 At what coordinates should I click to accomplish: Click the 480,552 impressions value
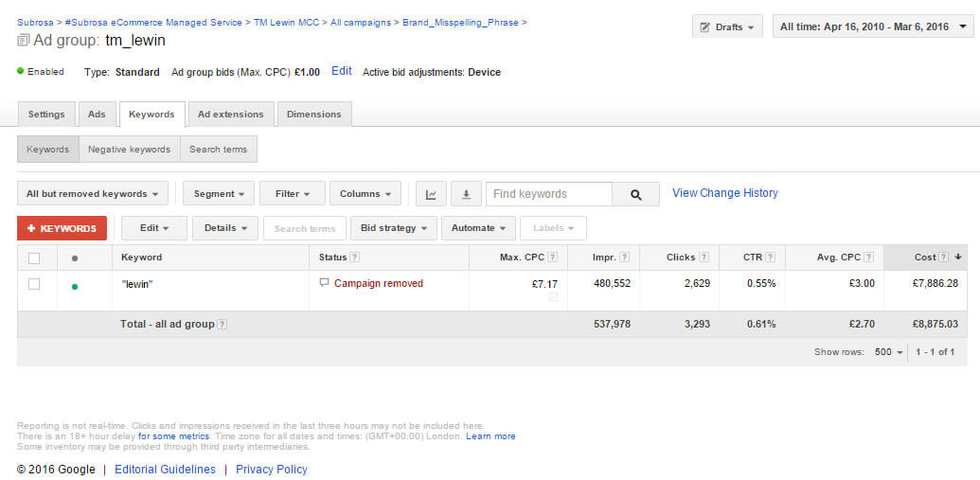pos(612,283)
